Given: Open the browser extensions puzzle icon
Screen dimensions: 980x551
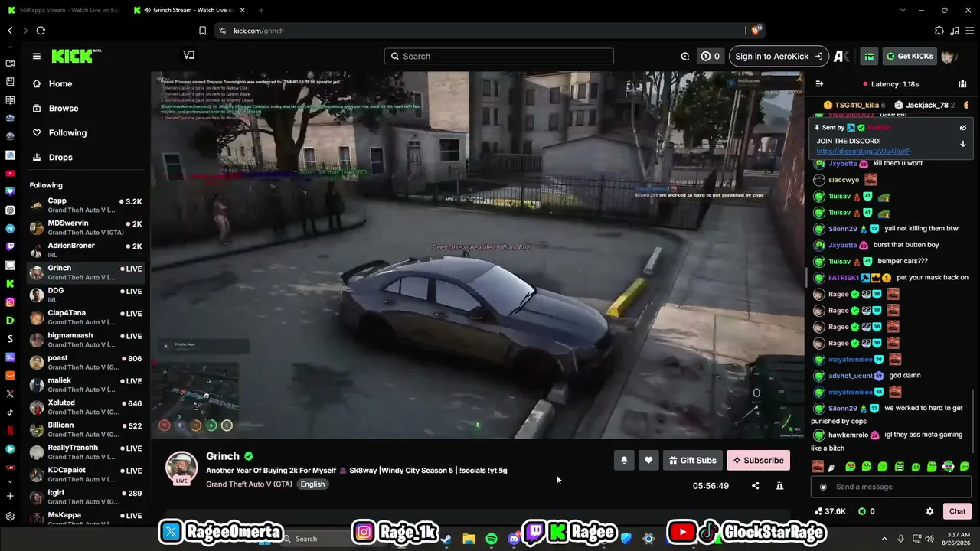Looking at the screenshot, I should click(939, 31).
